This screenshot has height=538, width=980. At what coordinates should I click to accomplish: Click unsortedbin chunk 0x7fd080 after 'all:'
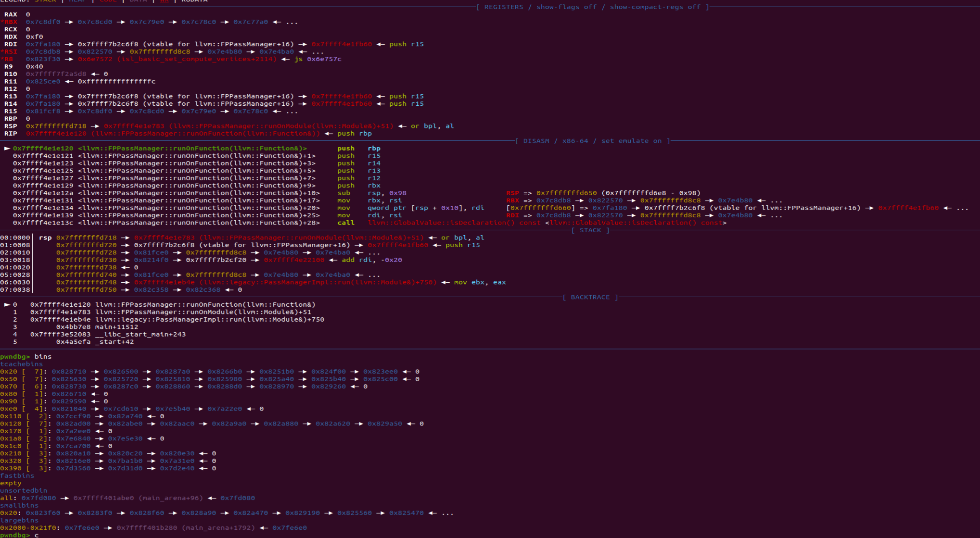(39, 498)
